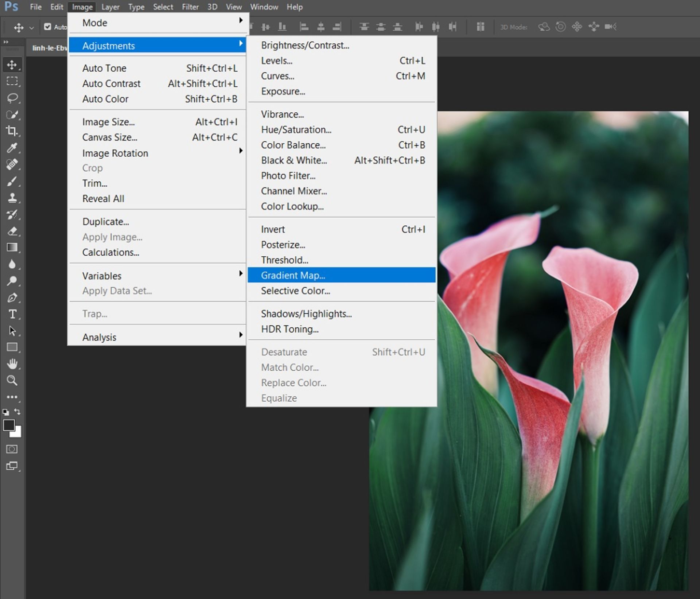Select the Crop tool
The height and width of the screenshot is (599, 700).
coord(12,131)
